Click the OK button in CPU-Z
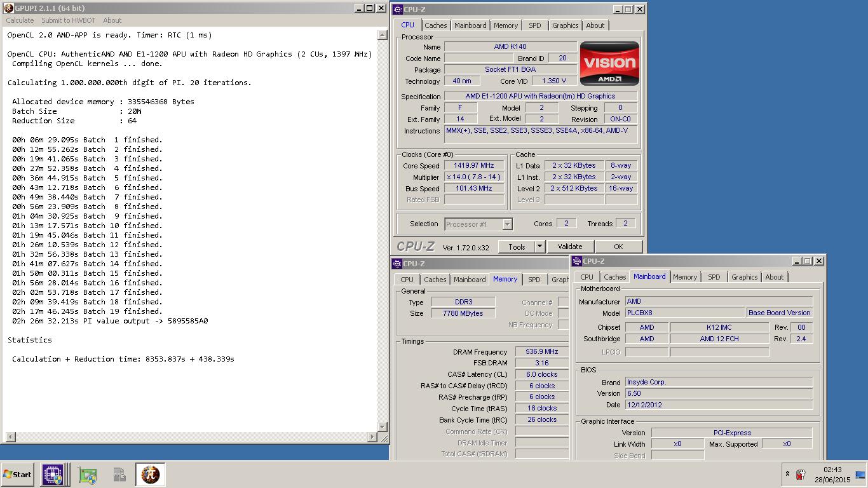Viewport: 868px width, 488px height. click(618, 247)
